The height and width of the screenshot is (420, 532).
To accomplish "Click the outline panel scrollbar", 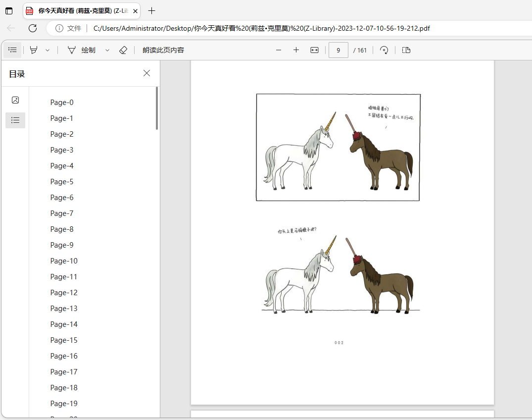I will (x=157, y=108).
